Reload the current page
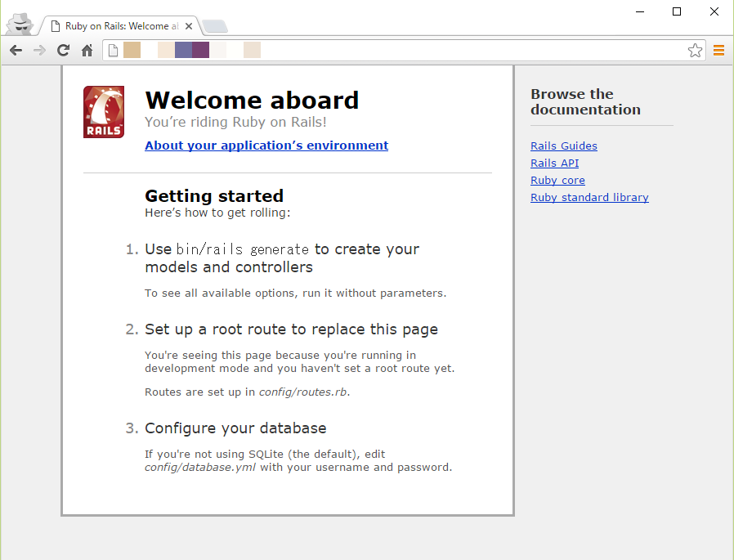Viewport: 734px width, 560px height. click(63, 50)
